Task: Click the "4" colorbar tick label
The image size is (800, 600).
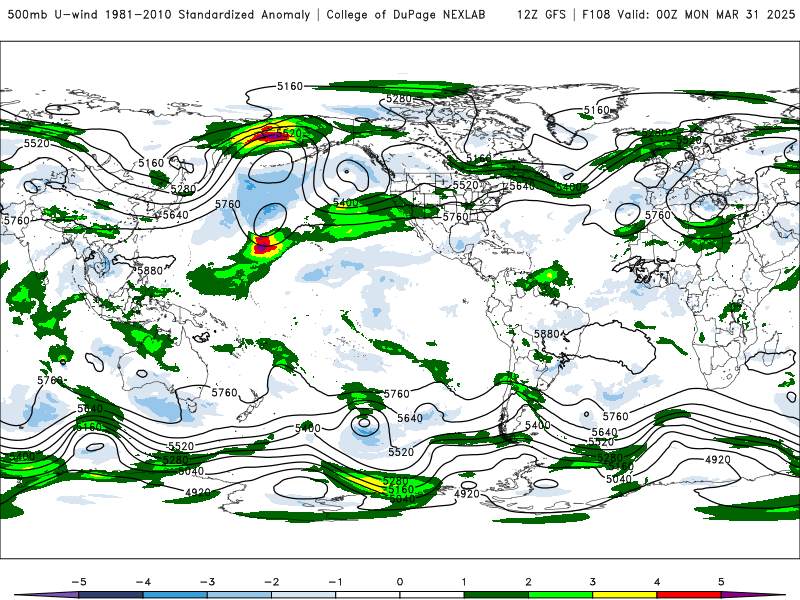Action: click(657, 582)
